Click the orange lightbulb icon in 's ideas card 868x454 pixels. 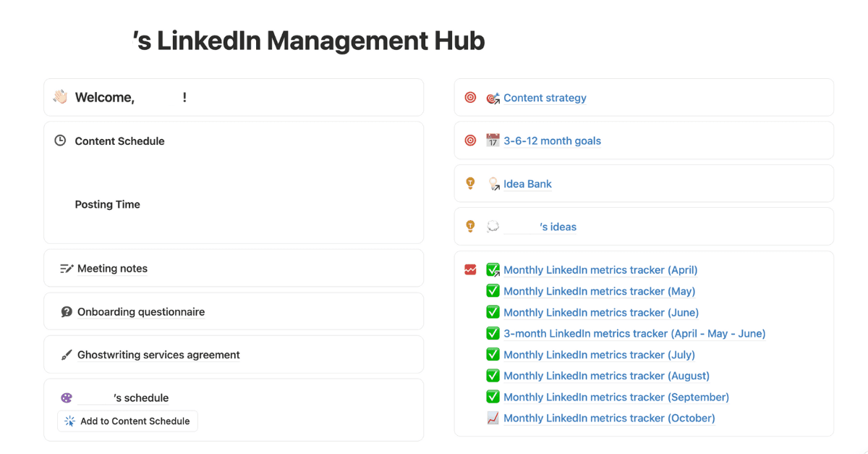[470, 226]
